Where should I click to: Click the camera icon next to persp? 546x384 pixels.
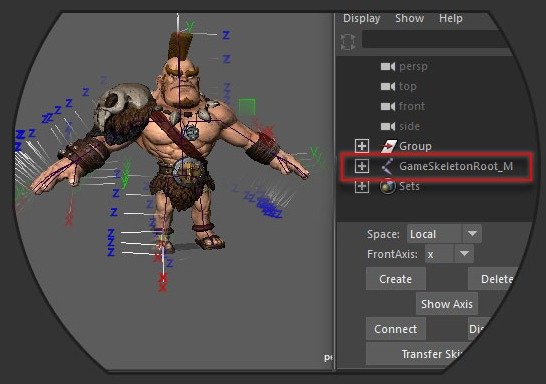[388, 66]
